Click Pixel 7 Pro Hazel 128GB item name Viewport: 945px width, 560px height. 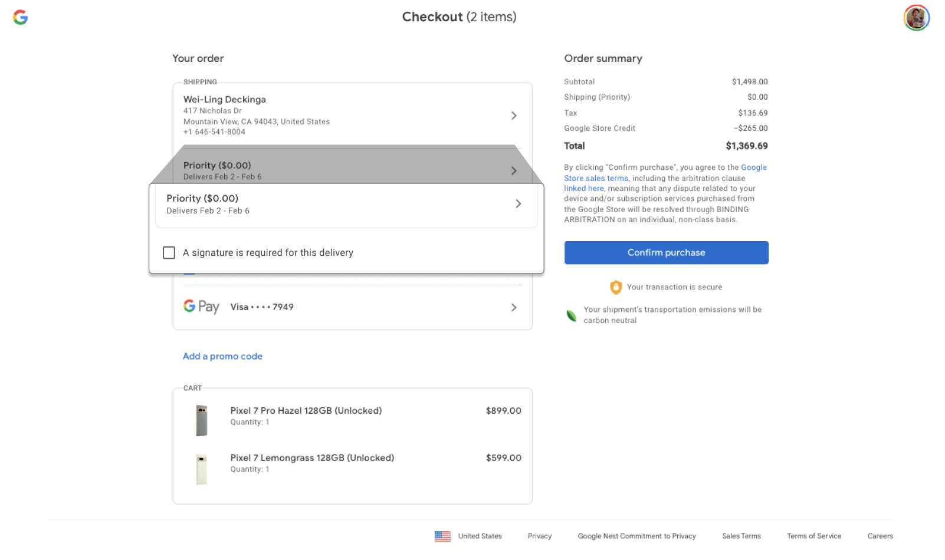click(306, 411)
